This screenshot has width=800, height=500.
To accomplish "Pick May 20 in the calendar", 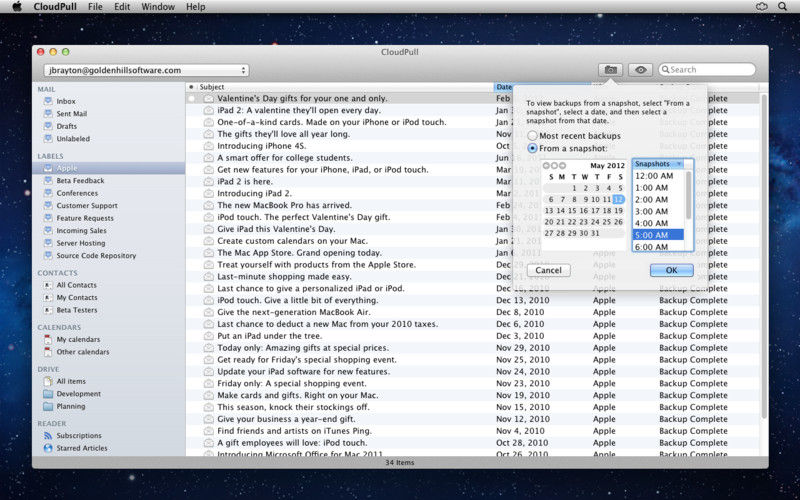I will pyautogui.click(x=548, y=222).
